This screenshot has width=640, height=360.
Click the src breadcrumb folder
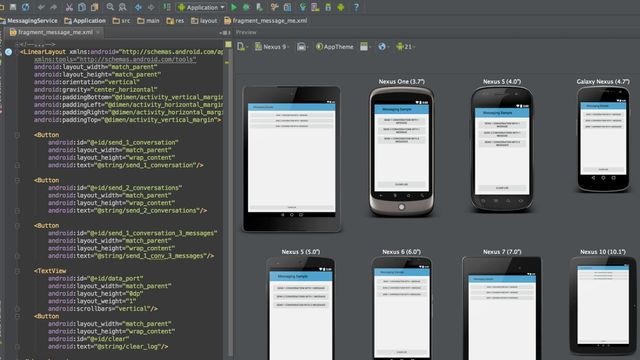121,20
